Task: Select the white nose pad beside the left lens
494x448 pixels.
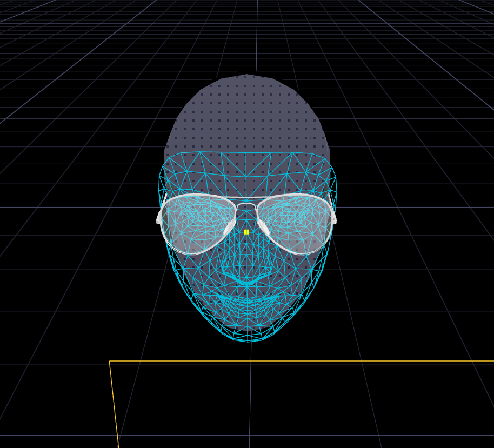Action: 229,228
